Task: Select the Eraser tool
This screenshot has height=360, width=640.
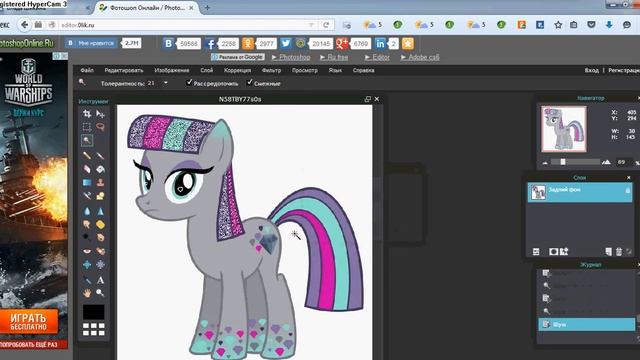Action: click(x=87, y=169)
